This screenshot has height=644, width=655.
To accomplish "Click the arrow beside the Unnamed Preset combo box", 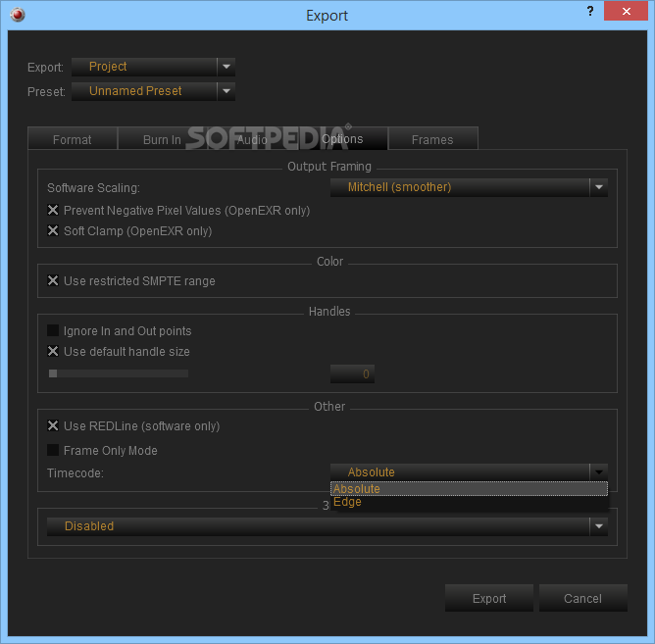I will coord(227,91).
